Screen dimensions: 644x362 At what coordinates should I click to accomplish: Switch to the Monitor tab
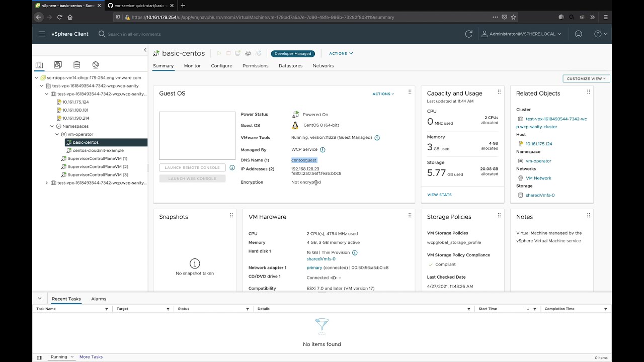192,66
